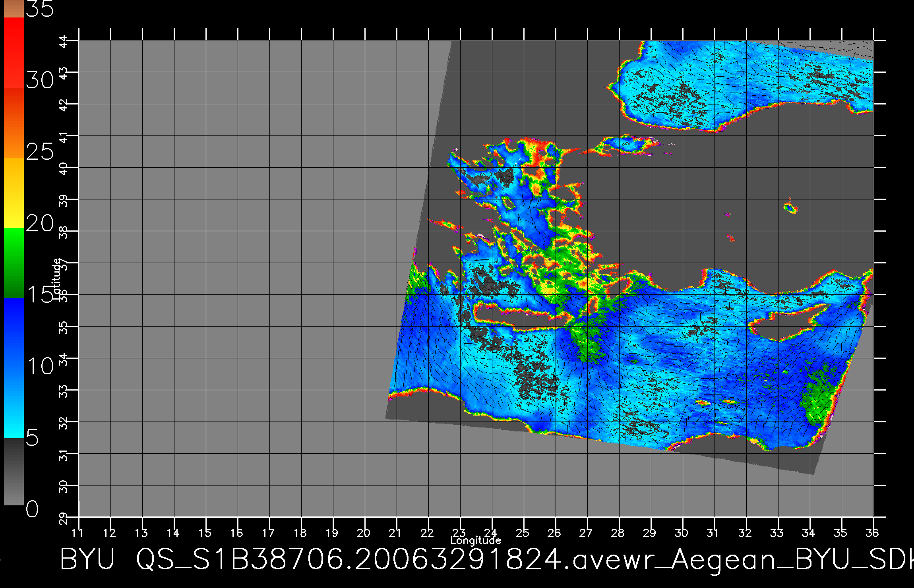Click longitude tick label 29
The image size is (914, 588).
[x=650, y=533]
